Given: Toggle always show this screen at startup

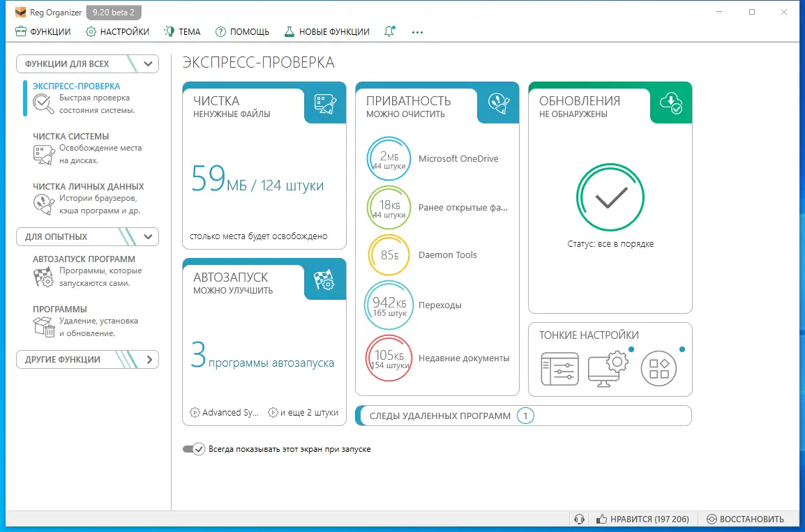Looking at the screenshot, I should (194, 450).
